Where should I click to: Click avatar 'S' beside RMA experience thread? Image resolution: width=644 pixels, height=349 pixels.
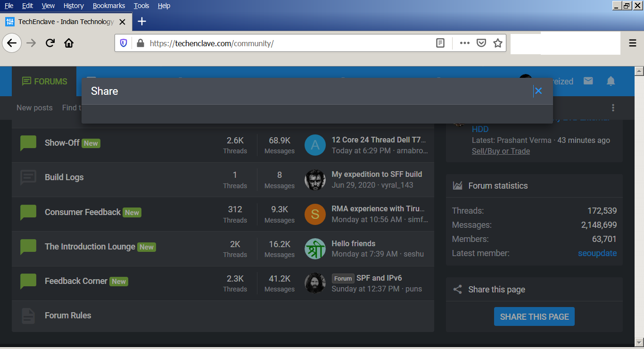(x=315, y=215)
